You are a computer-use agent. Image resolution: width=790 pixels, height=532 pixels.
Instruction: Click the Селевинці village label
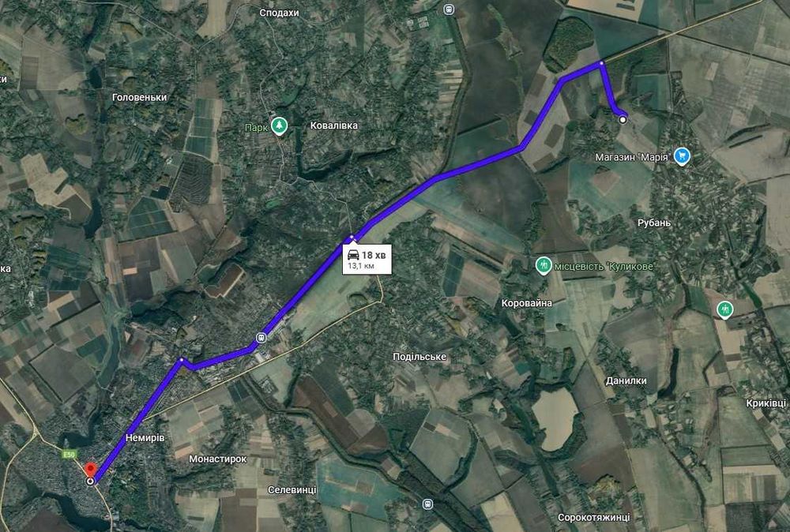(292, 489)
